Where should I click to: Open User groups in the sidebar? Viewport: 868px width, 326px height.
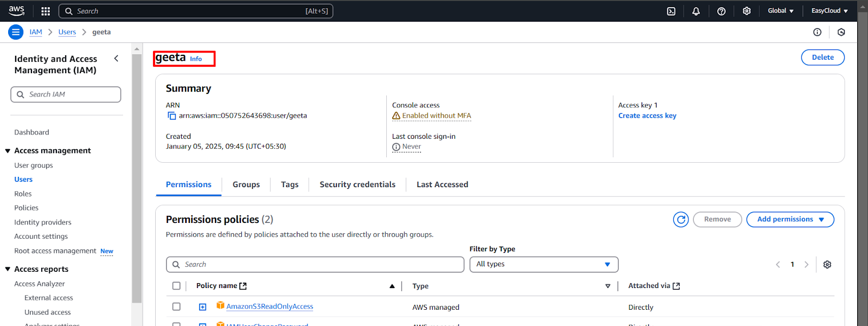pyautogui.click(x=34, y=165)
